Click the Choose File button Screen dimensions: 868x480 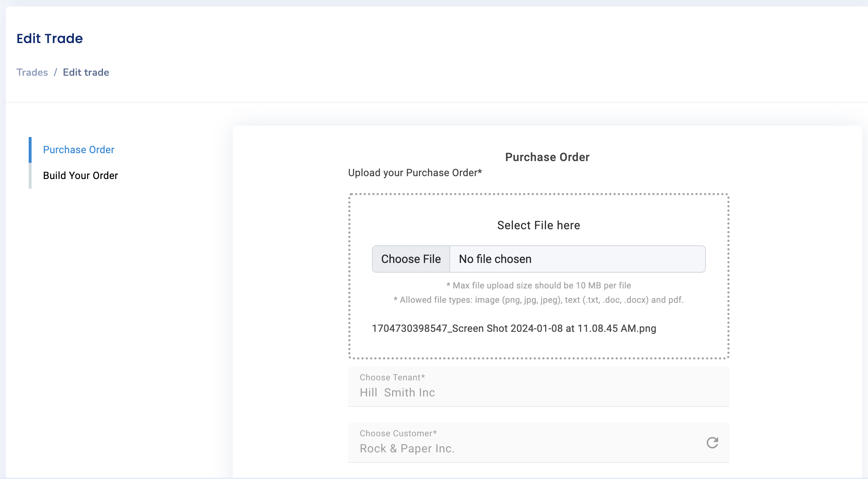(411, 259)
